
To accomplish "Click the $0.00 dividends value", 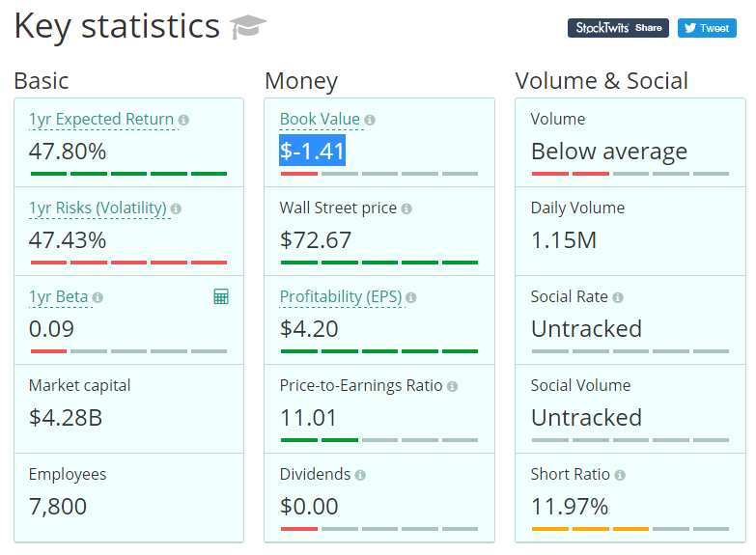I will [309, 507].
